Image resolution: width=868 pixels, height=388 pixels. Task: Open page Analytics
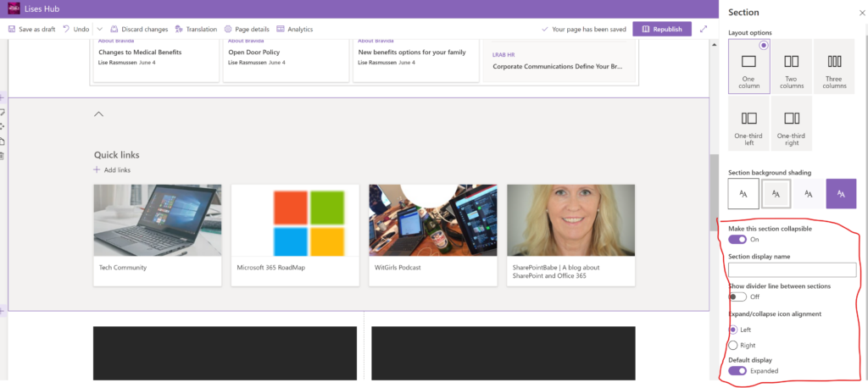tap(294, 30)
